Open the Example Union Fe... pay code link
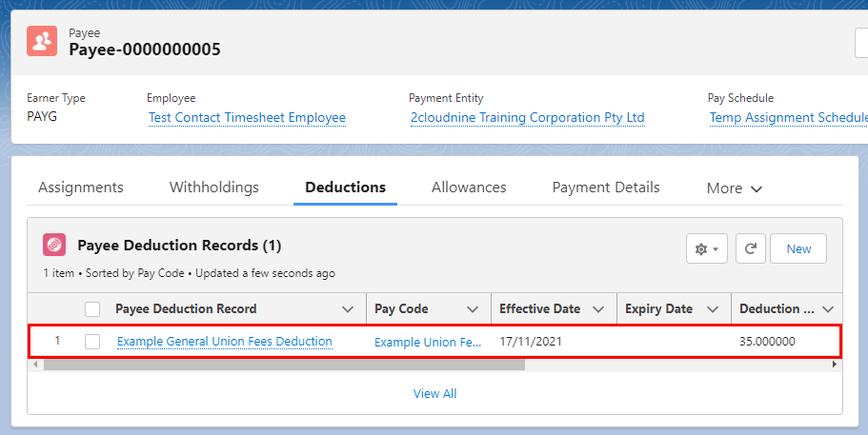This screenshot has width=868, height=435. point(428,342)
